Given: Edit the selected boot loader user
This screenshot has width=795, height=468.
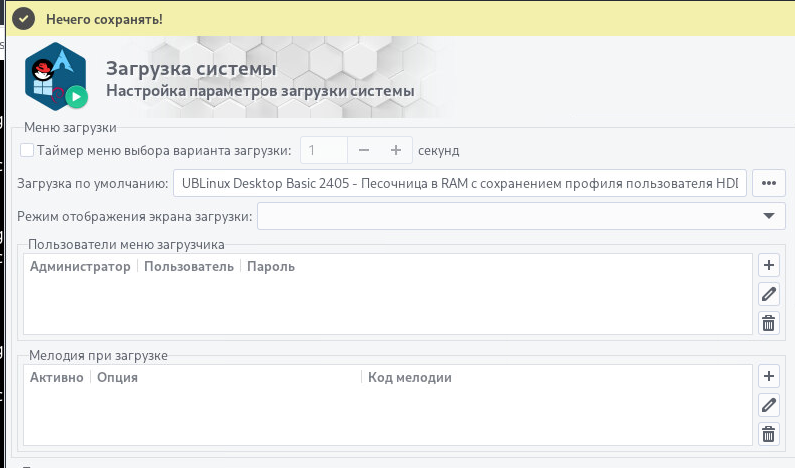Looking at the screenshot, I should pyautogui.click(x=768, y=294).
